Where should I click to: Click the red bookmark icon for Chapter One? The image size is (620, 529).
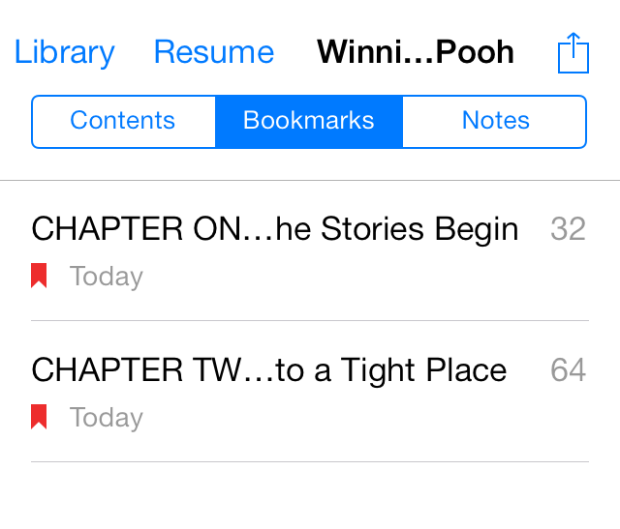point(39,276)
